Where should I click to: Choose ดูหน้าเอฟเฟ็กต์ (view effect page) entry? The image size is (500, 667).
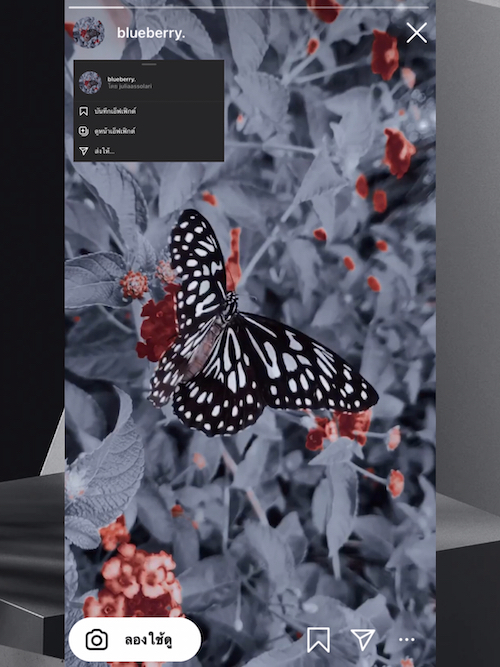149,131
